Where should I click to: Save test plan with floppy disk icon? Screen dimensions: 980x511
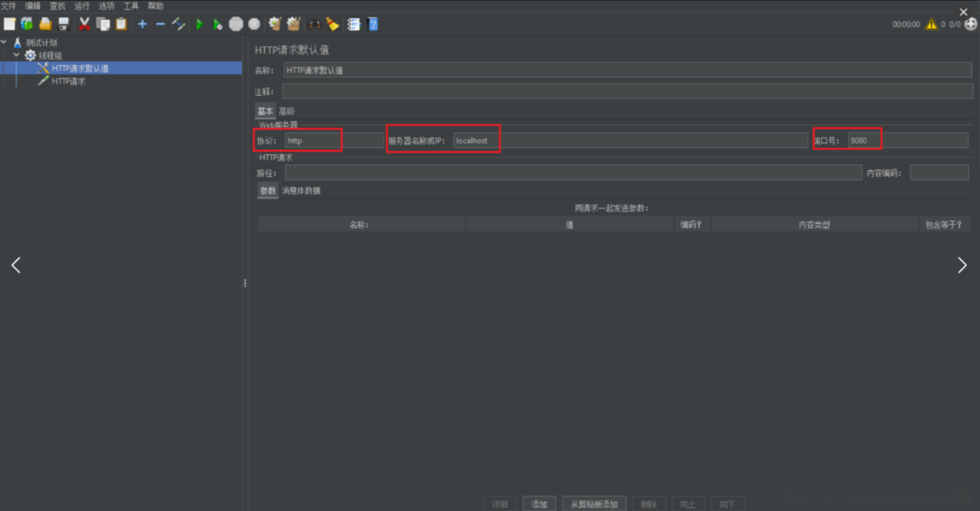pos(64,24)
